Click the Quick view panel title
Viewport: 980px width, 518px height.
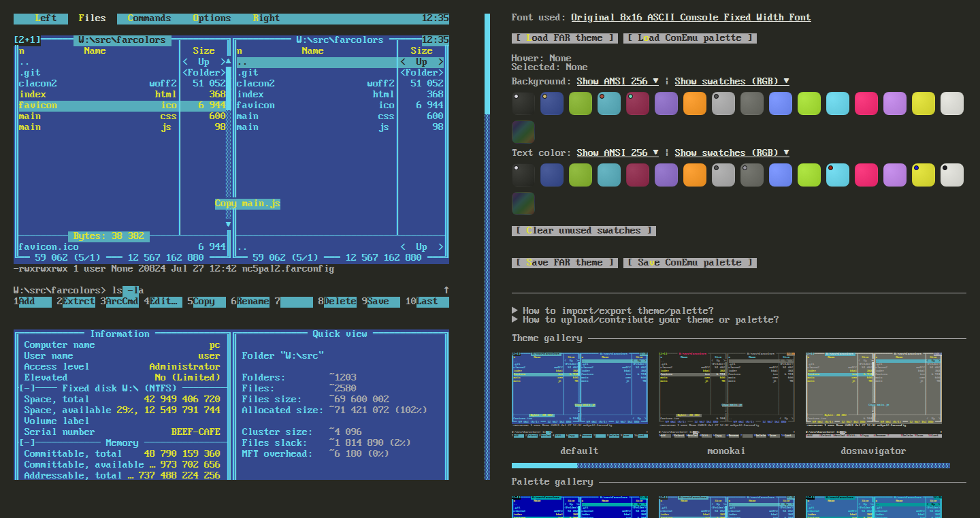340,334
